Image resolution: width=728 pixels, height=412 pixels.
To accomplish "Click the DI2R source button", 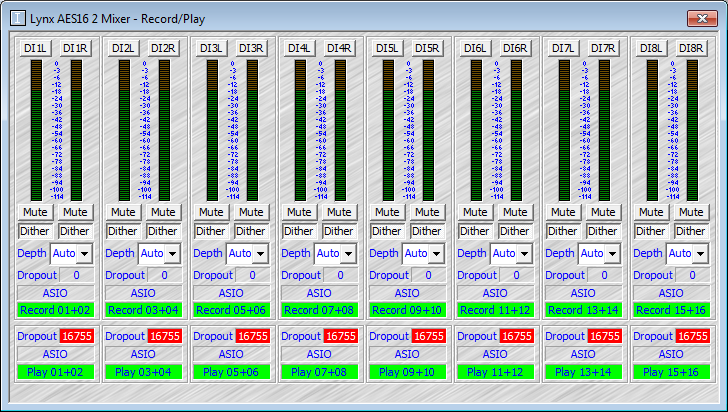I will [163, 48].
